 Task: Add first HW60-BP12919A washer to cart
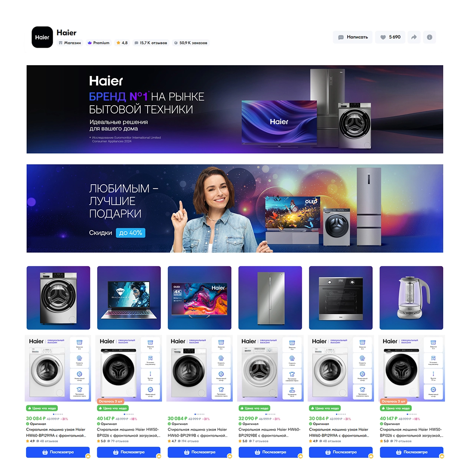58,452
